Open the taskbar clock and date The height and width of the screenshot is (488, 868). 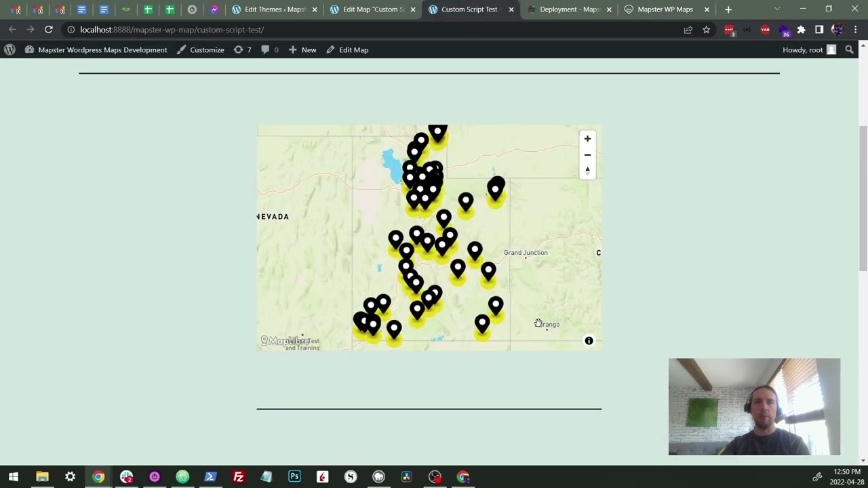tap(847, 476)
